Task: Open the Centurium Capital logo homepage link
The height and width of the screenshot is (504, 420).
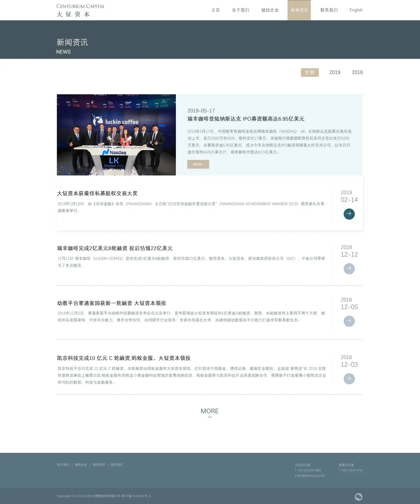Action: (80, 10)
